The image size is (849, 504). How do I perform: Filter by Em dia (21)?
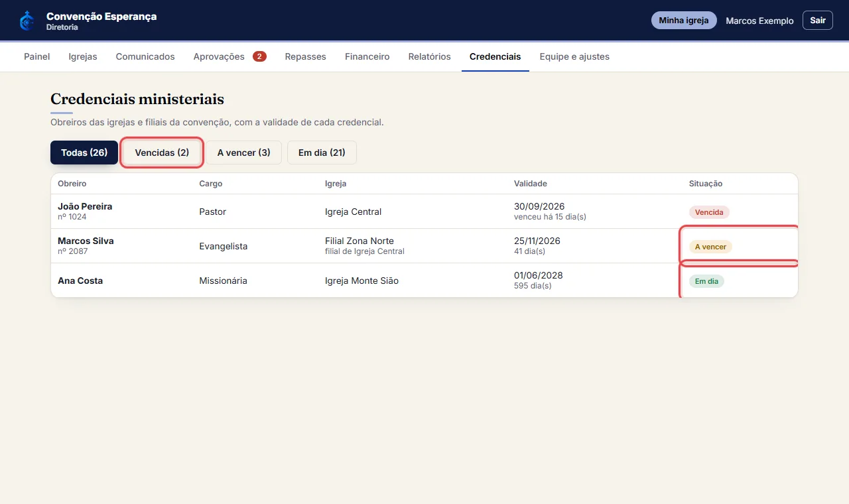pyautogui.click(x=322, y=153)
